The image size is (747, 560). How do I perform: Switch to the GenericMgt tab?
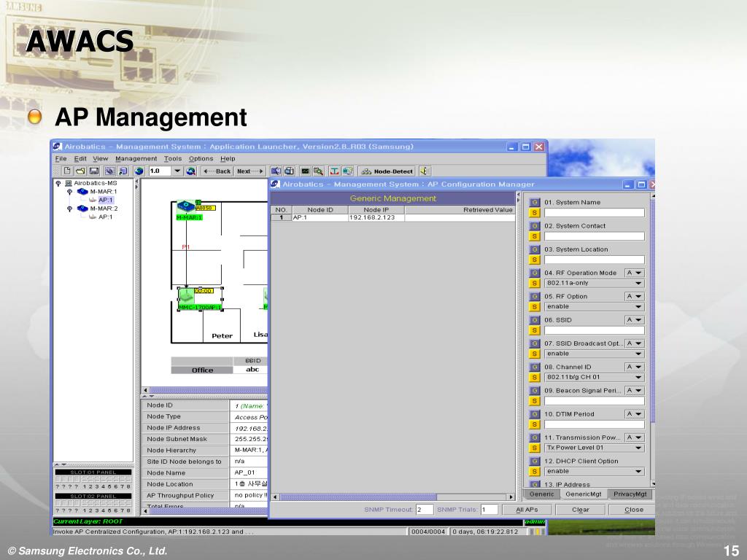tap(583, 494)
